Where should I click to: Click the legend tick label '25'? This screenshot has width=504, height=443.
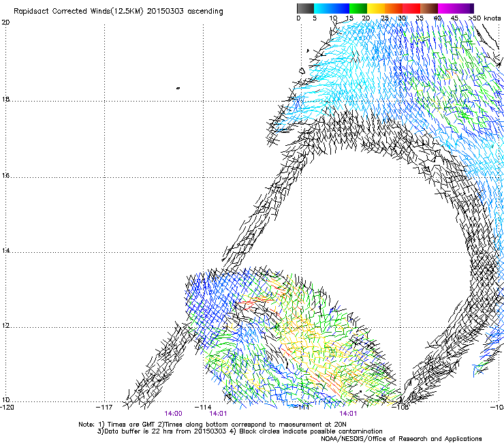coord(385,18)
